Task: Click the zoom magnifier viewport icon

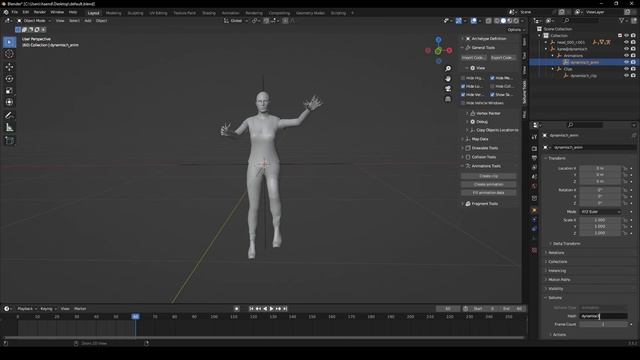Action: (x=448, y=69)
